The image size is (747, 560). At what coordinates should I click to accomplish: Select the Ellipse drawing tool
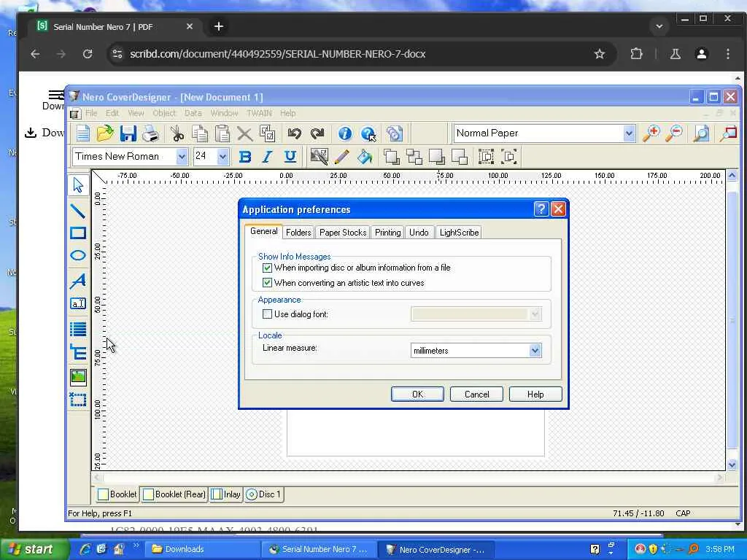(78, 256)
